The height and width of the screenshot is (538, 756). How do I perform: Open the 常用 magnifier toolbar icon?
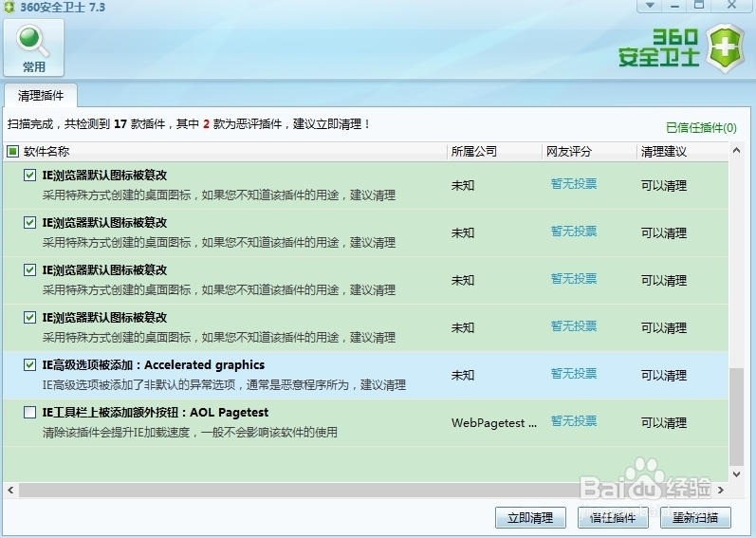pyautogui.click(x=34, y=47)
